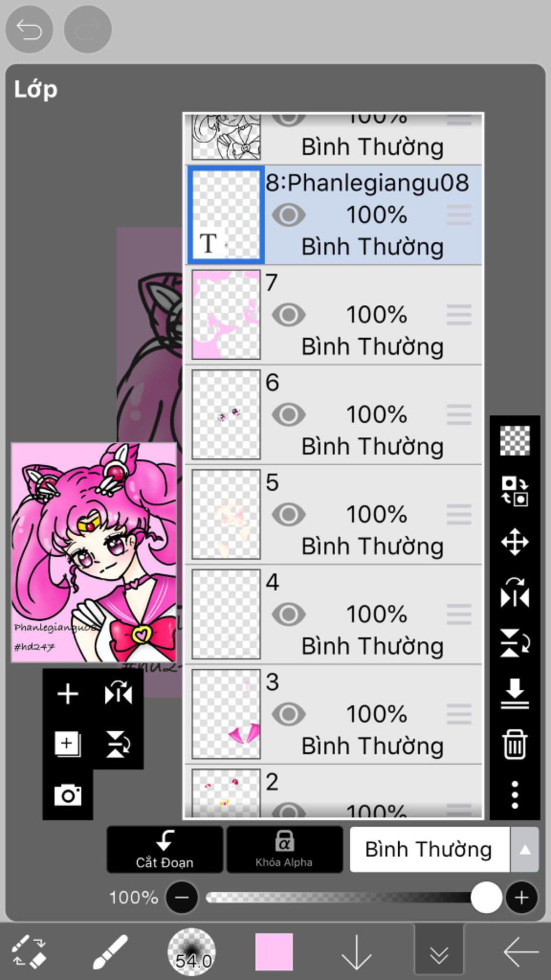Screen dimensions: 551x980
Task: Tap the undo arrow button
Action: point(29,29)
